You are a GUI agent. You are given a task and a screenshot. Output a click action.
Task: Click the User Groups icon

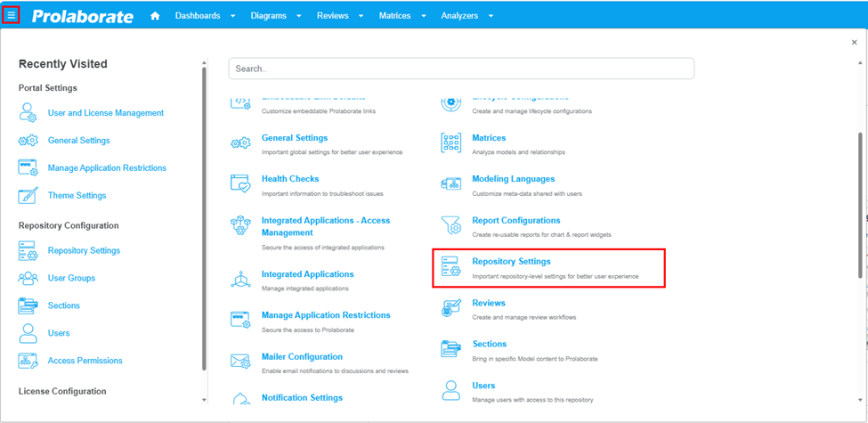[28, 278]
